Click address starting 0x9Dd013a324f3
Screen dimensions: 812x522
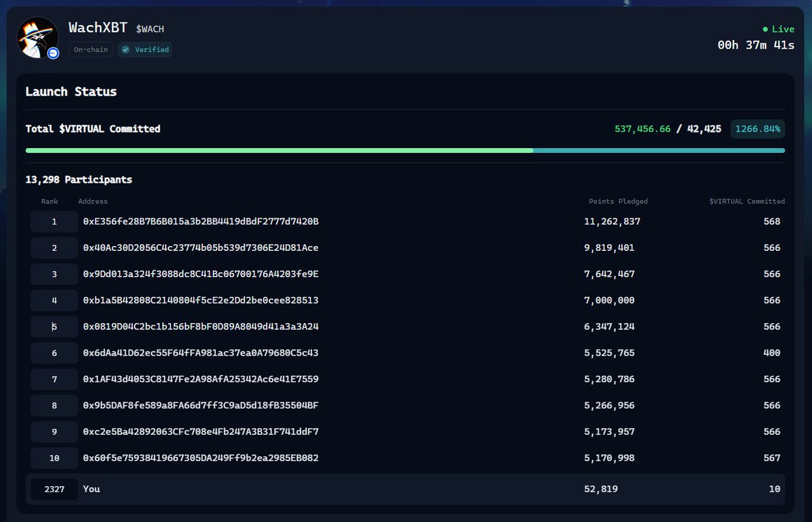201,275
